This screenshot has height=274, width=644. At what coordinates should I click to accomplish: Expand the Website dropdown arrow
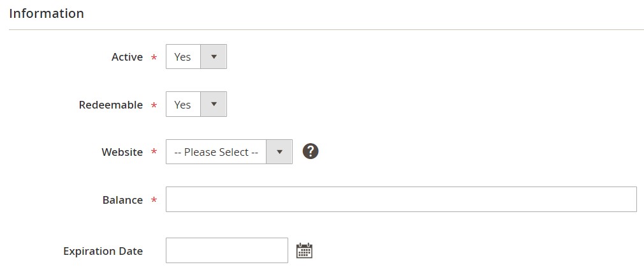[279, 152]
